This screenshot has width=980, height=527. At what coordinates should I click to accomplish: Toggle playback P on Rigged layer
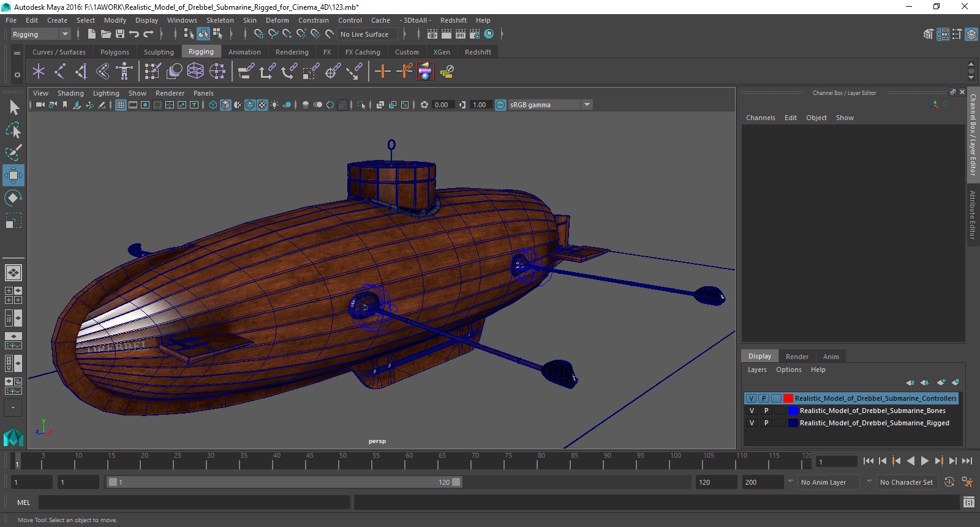pos(766,423)
